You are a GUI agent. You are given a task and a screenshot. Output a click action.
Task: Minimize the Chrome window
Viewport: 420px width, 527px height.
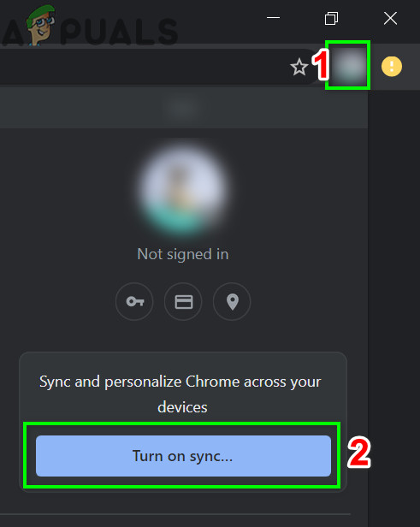tap(273, 17)
